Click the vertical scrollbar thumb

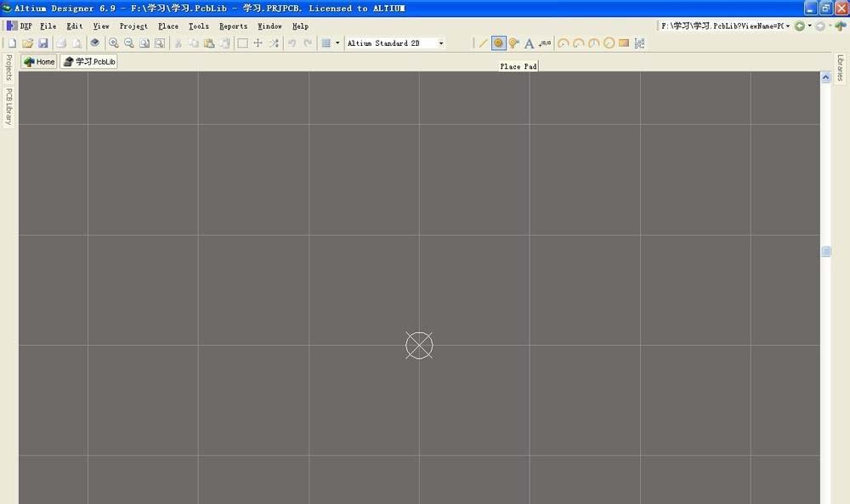[x=825, y=251]
